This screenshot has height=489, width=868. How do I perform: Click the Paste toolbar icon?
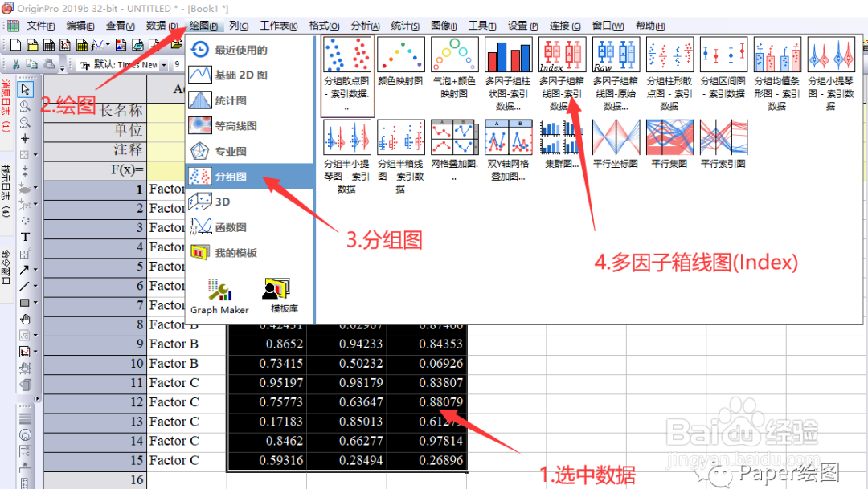49,65
